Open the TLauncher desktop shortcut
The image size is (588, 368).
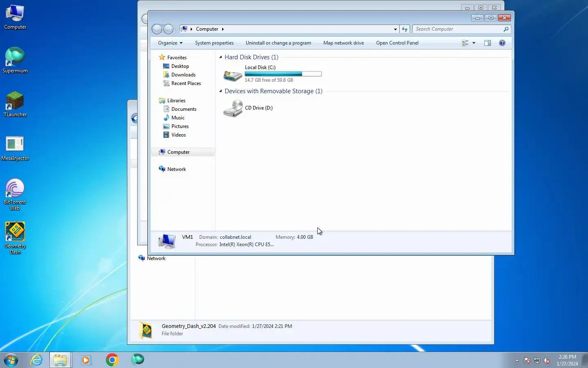click(x=15, y=104)
